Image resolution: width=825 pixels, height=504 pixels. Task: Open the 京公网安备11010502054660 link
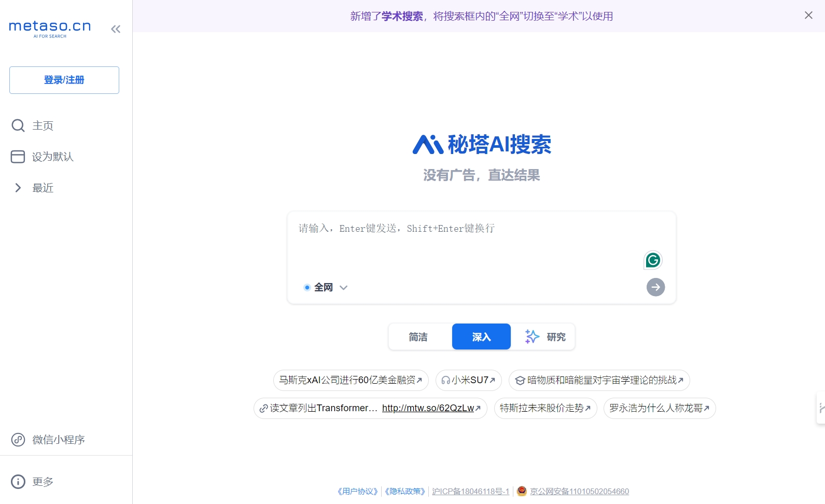pos(579,491)
